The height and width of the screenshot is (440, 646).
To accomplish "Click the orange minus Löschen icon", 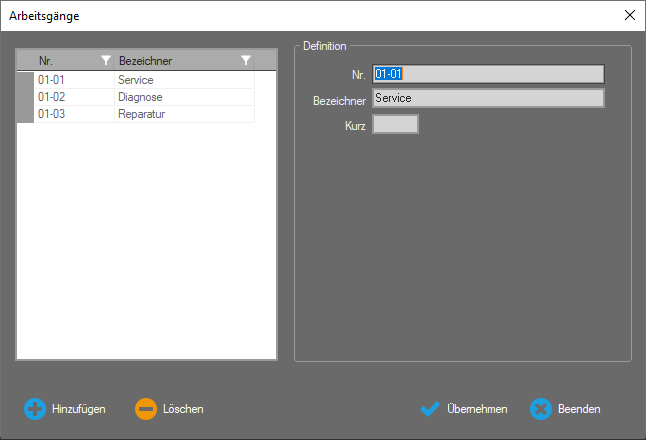I will pyautogui.click(x=146, y=409).
